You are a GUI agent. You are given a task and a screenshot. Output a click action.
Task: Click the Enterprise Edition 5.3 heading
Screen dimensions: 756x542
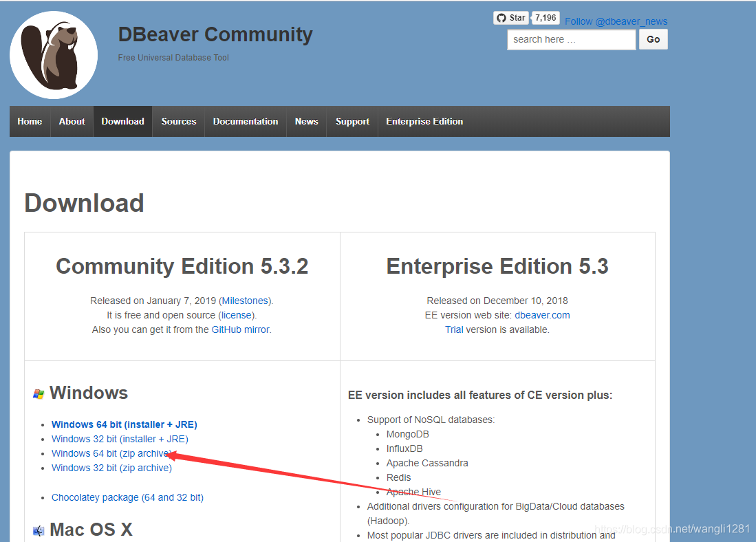pos(497,267)
